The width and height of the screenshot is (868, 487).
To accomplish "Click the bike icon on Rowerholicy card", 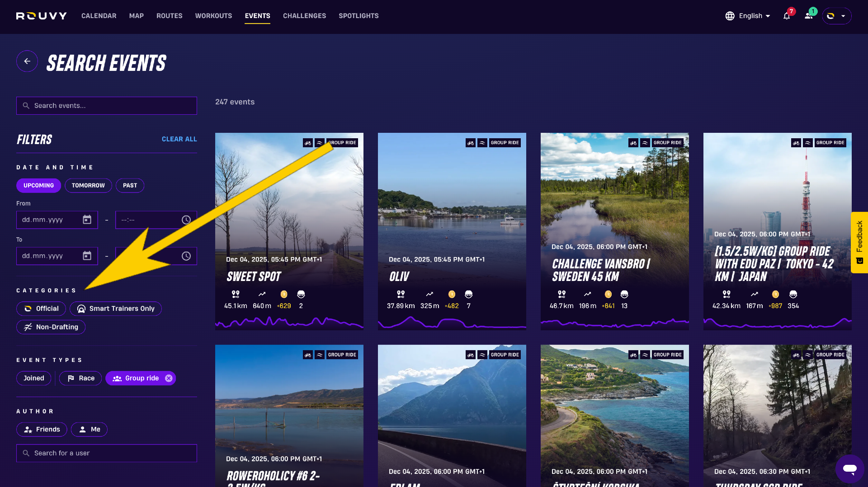I will click(308, 355).
